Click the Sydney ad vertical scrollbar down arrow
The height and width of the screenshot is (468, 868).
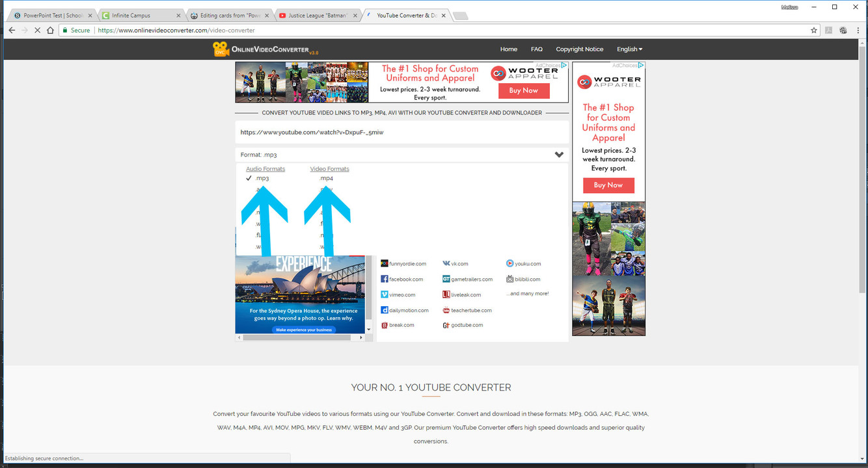point(370,330)
